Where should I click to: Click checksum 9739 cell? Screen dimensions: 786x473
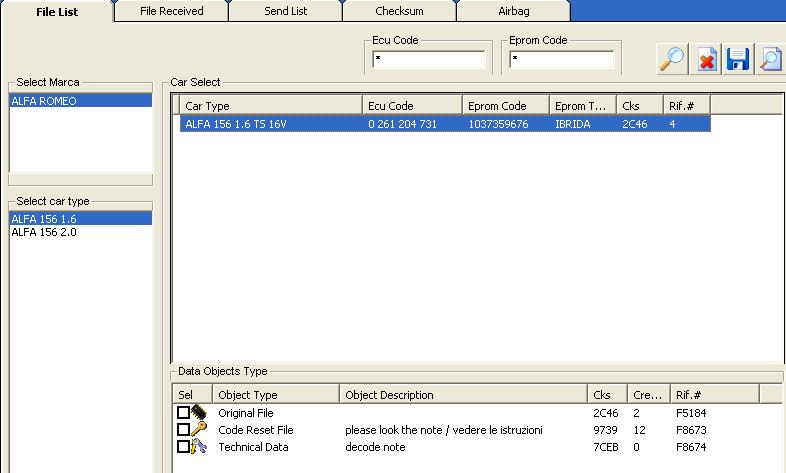pyautogui.click(x=605, y=430)
